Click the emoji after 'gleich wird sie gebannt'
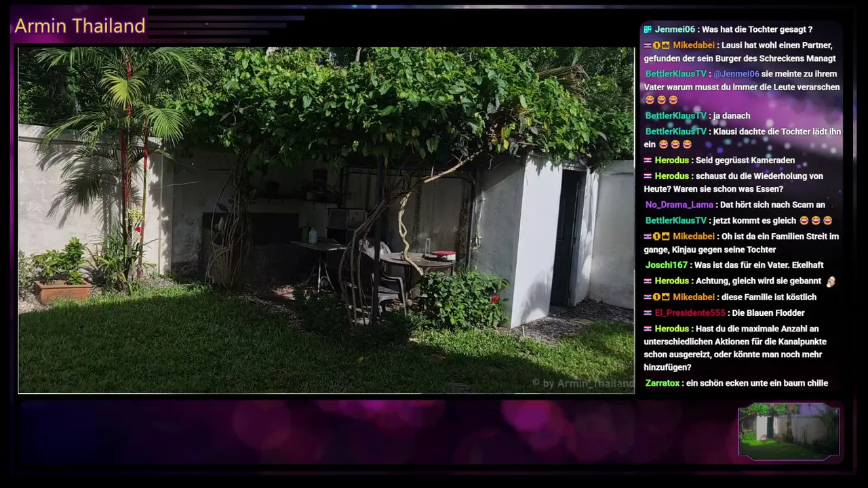The width and height of the screenshot is (868, 488). click(x=831, y=281)
